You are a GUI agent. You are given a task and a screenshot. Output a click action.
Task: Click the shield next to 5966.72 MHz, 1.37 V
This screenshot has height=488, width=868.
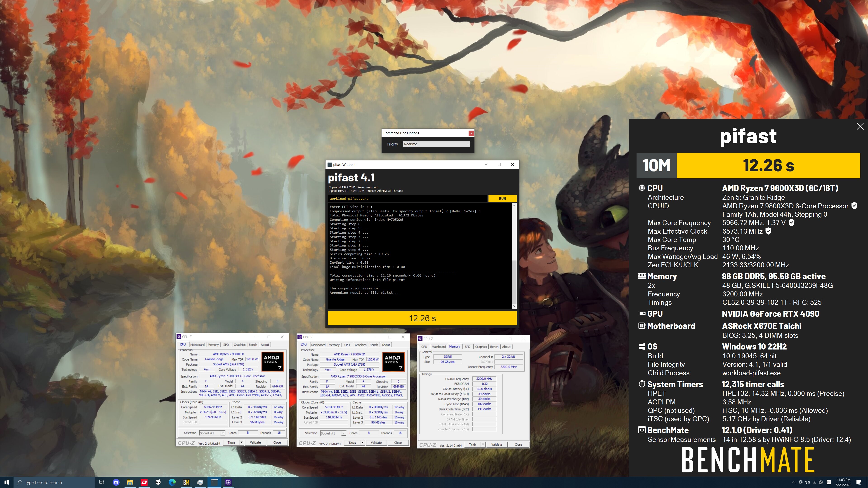[792, 223]
